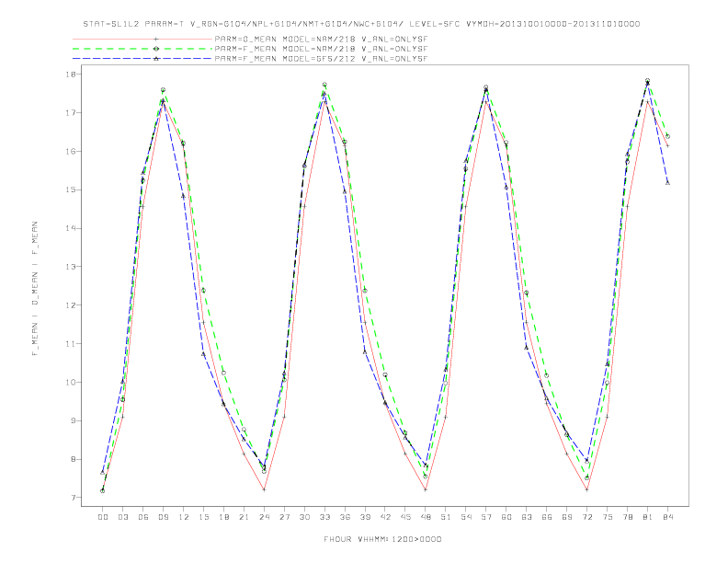728x563 pixels.
Task: Click y-axis tick label 12
Action: coord(73,305)
